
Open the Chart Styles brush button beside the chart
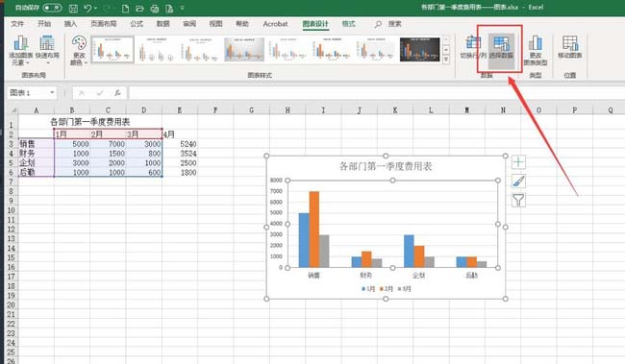518,182
